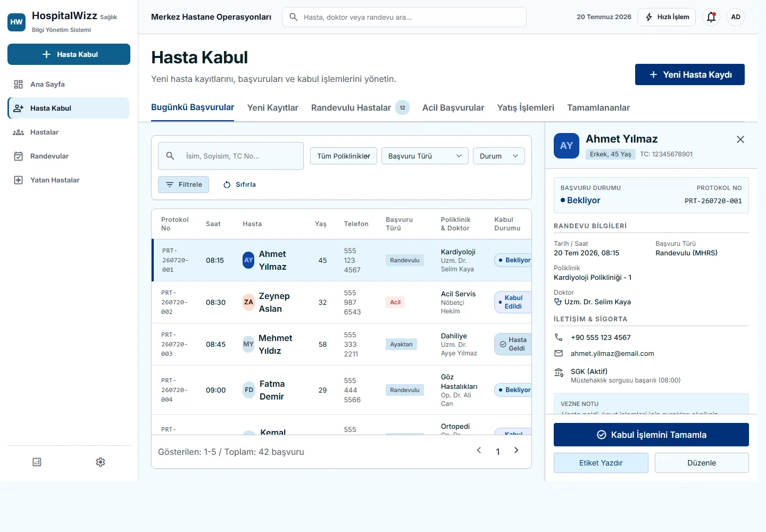
Task: Open the notifications bell icon
Action: [x=711, y=17]
